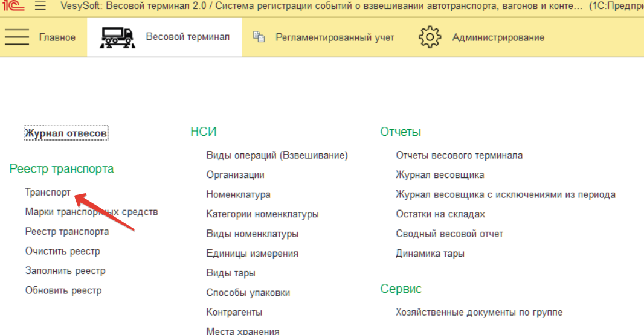Open the Транспорт list
Screen dimensions: 644x335
(x=48, y=193)
